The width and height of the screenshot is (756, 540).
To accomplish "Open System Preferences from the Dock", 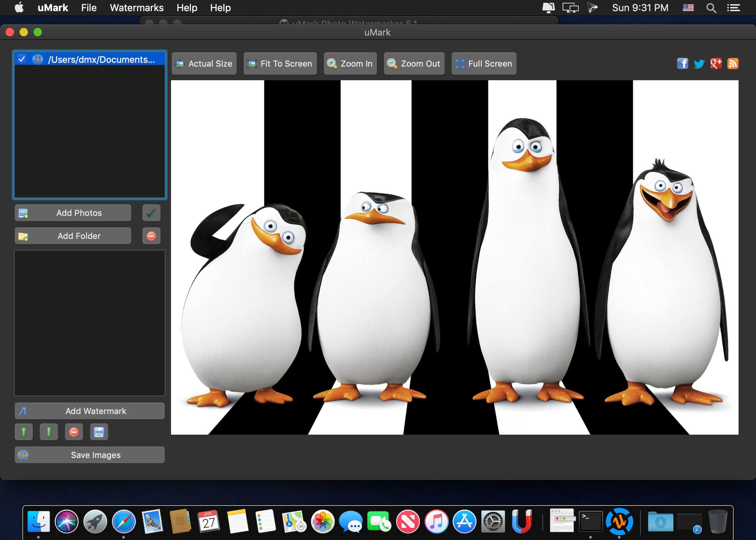I will (493, 522).
